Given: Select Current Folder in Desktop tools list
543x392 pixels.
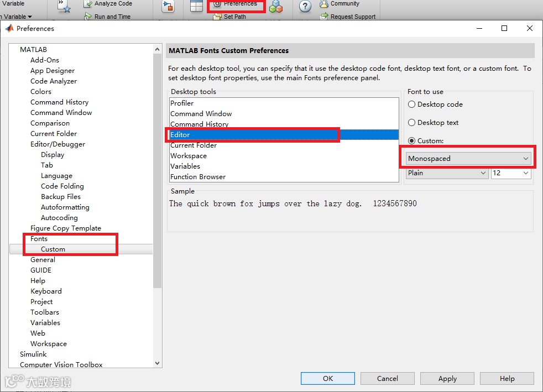Looking at the screenshot, I should point(284,145).
